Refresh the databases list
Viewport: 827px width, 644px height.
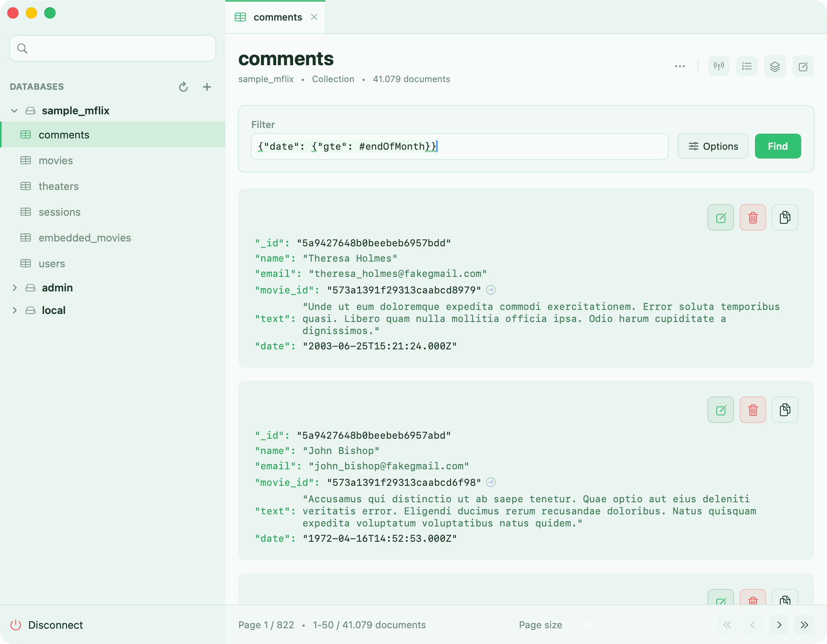coord(183,87)
